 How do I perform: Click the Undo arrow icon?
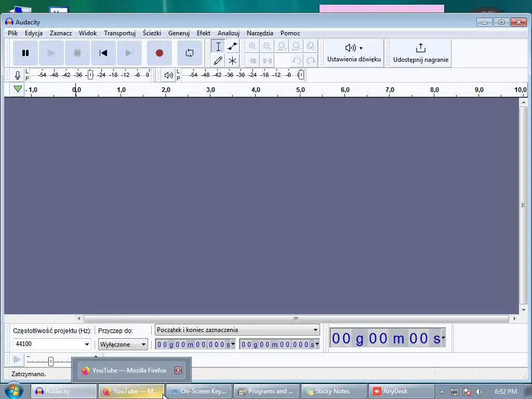(x=296, y=61)
